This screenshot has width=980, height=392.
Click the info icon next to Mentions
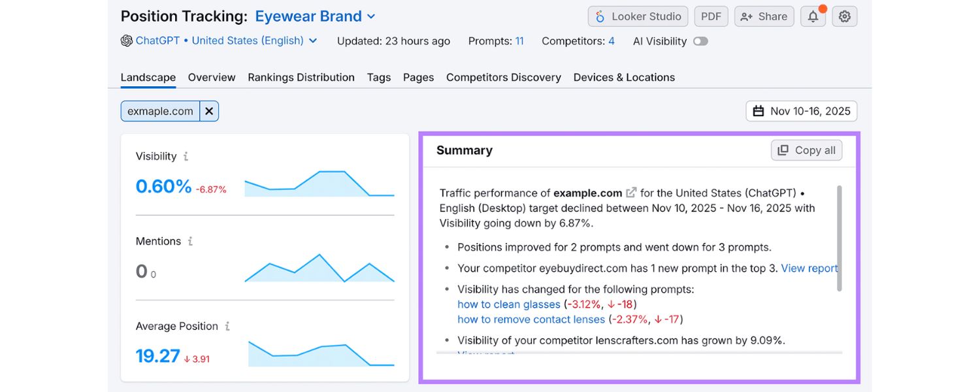pos(189,242)
